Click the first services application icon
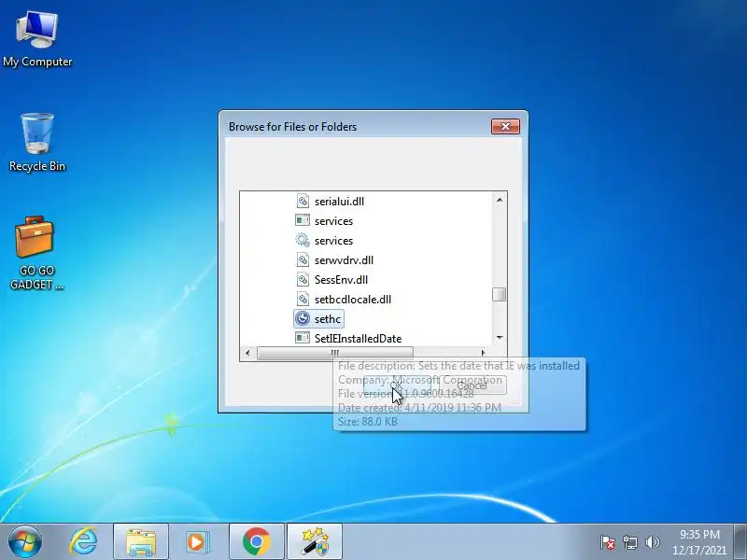 point(303,220)
